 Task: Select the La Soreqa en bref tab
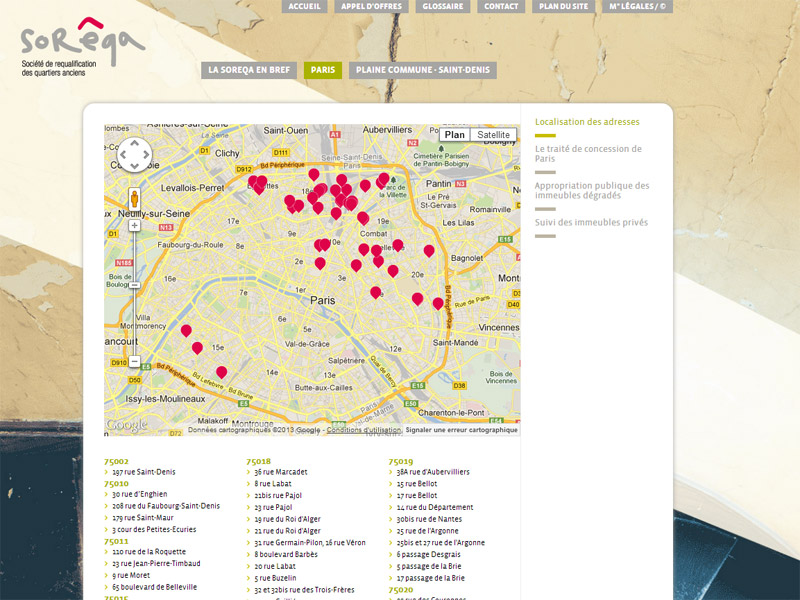pyautogui.click(x=249, y=70)
